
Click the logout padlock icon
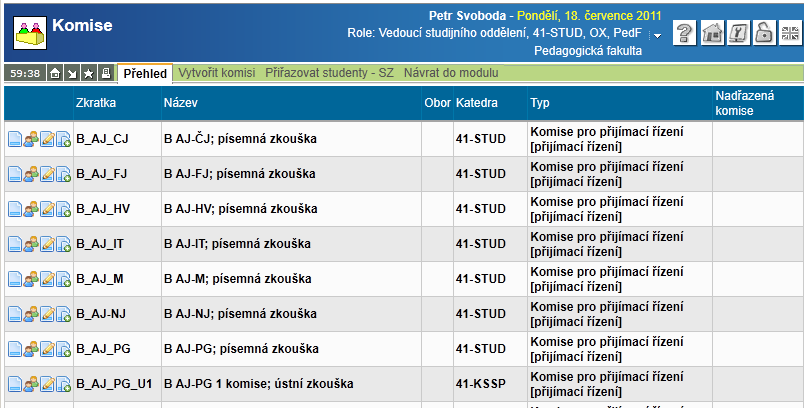click(763, 33)
